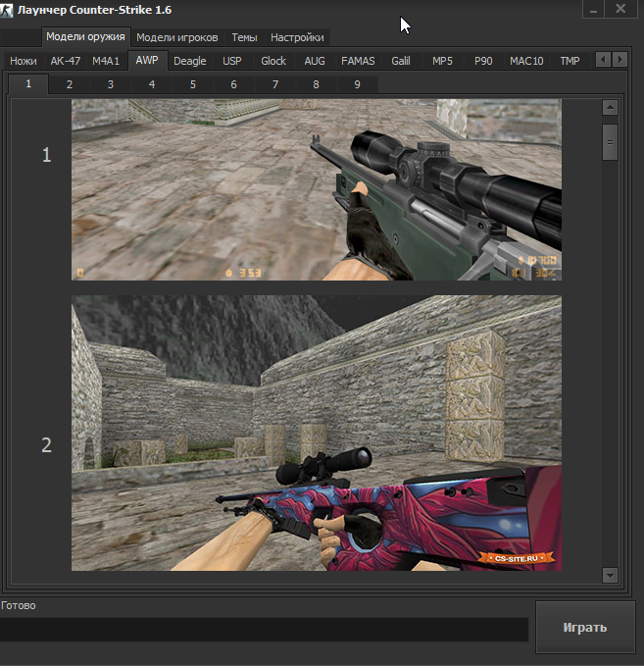644x666 pixels.
Task: Click the Играть button
Action: pos(585,627)
